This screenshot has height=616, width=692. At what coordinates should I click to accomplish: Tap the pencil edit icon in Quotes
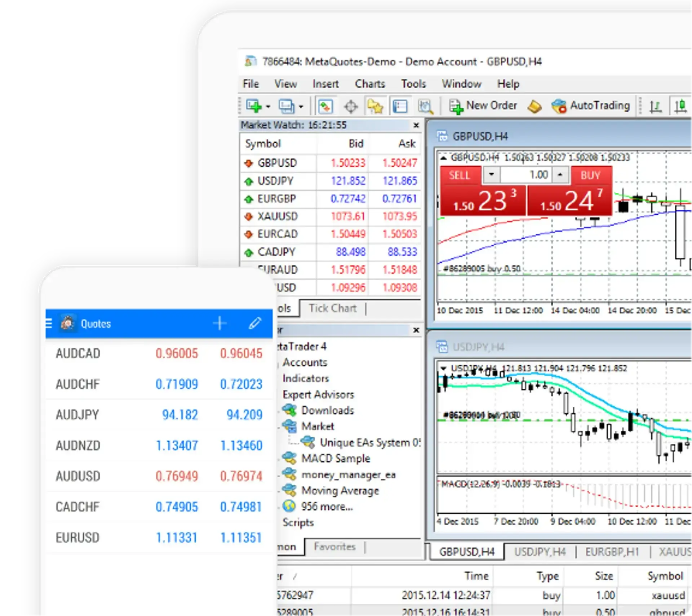click(x=255, y=323)
